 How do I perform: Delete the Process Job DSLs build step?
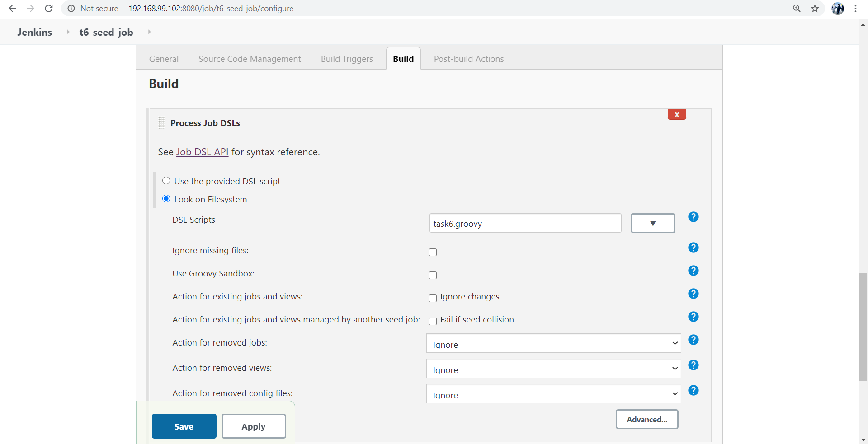[676, 114]
